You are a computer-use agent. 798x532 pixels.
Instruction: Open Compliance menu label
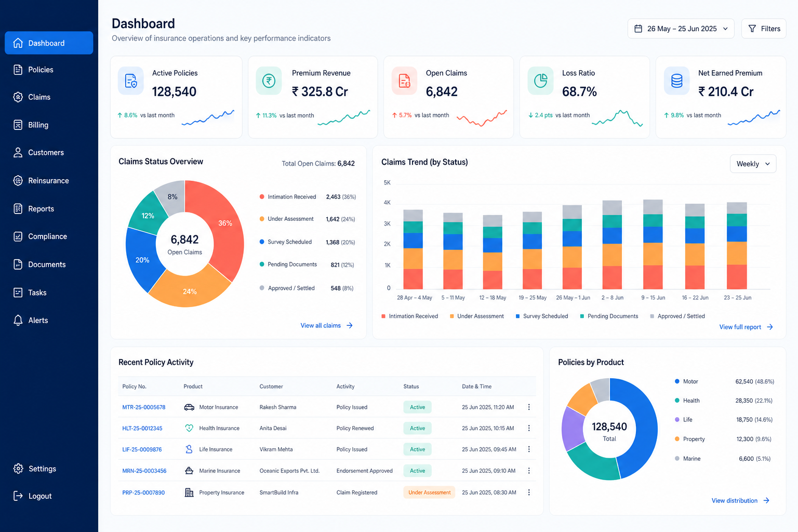pyautogui.click(x=47, y=236)
